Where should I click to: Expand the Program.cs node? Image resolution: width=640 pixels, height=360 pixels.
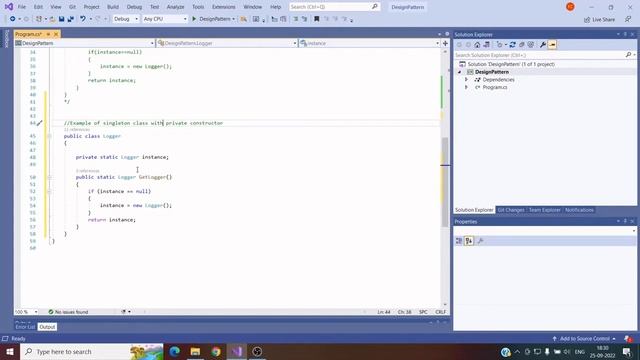click(467, 87)
